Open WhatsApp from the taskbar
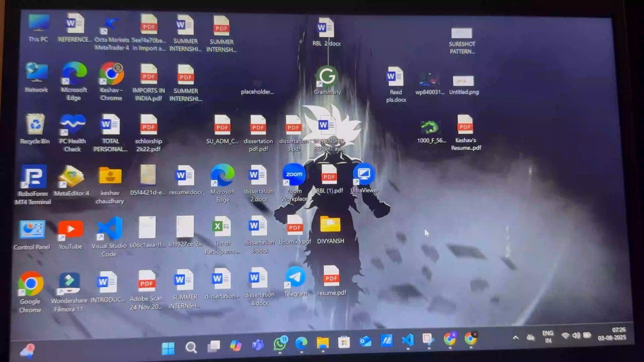644x362 pixels. pos(280,344)
